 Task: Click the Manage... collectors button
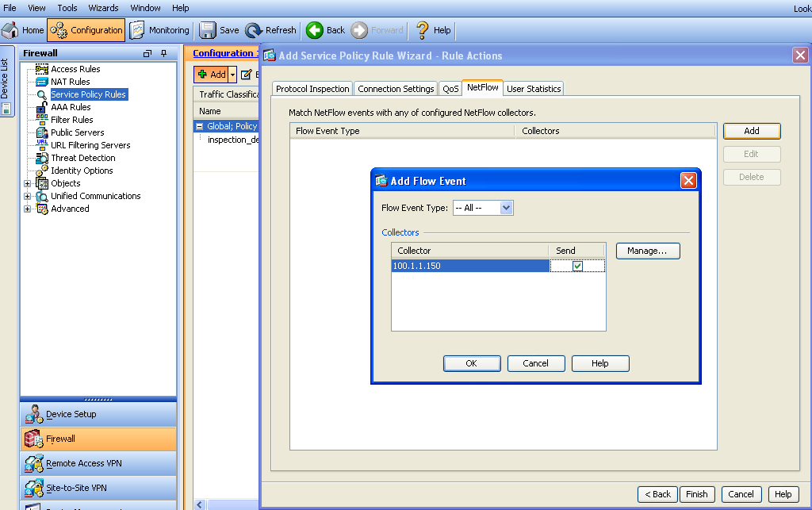point(647,251)
